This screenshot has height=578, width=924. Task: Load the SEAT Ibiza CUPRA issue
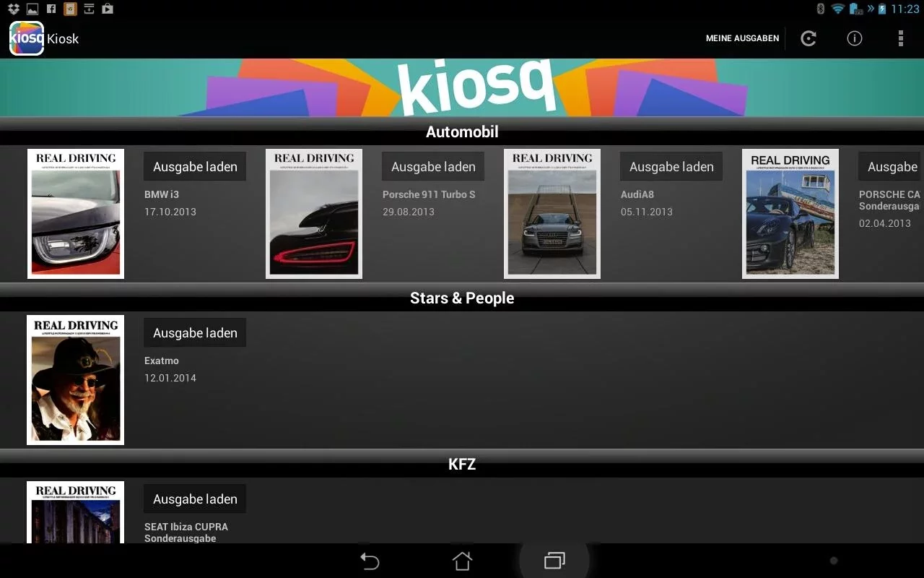point(195,499)
